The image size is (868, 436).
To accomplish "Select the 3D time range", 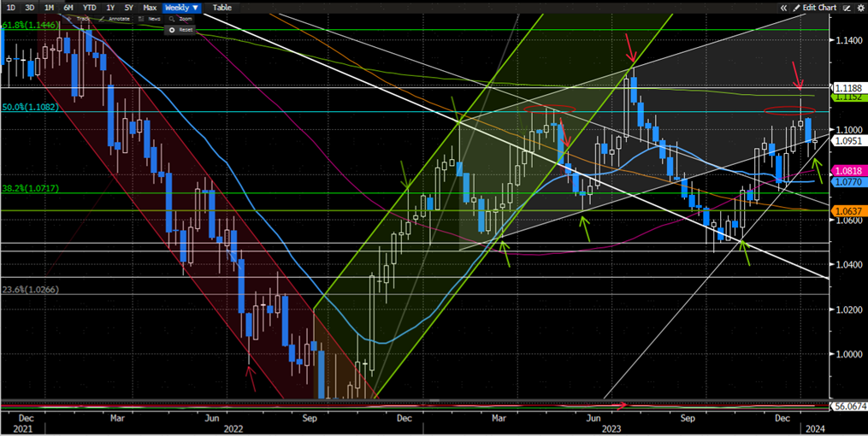I will click(30, 8).
